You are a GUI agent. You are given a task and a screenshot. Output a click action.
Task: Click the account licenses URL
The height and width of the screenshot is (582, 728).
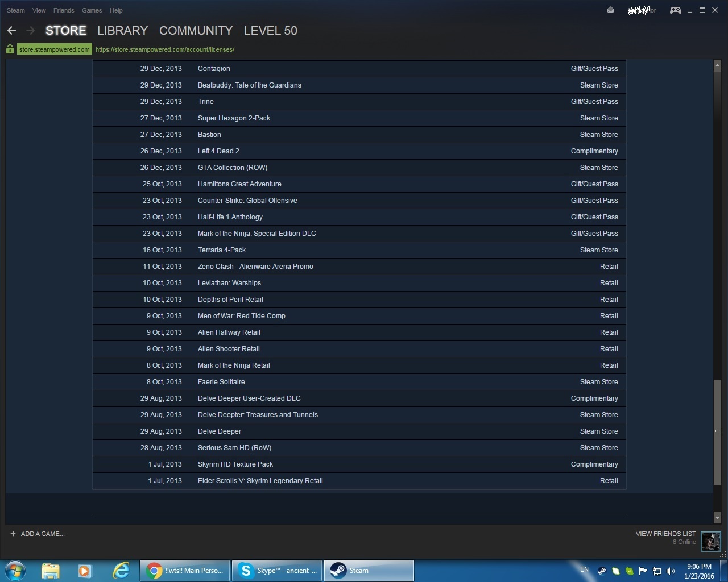pyautogui.click(x=165, y=49)
